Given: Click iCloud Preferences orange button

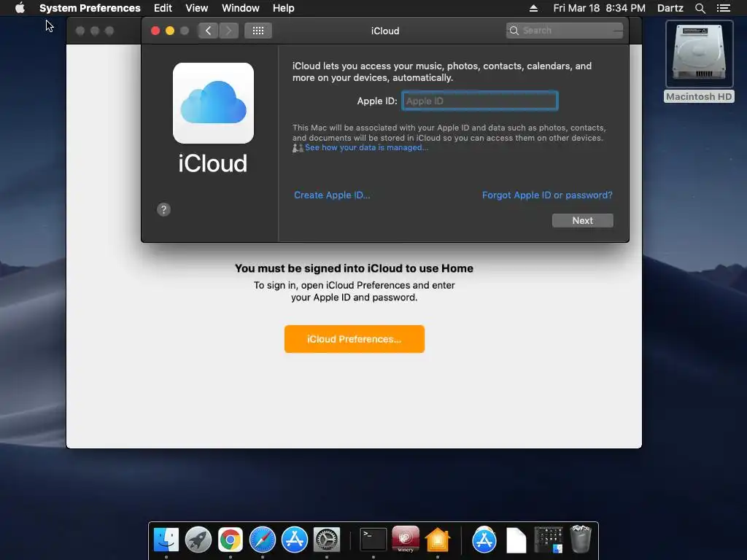Looking at the screenshot, I should click(x=355, y=339).
